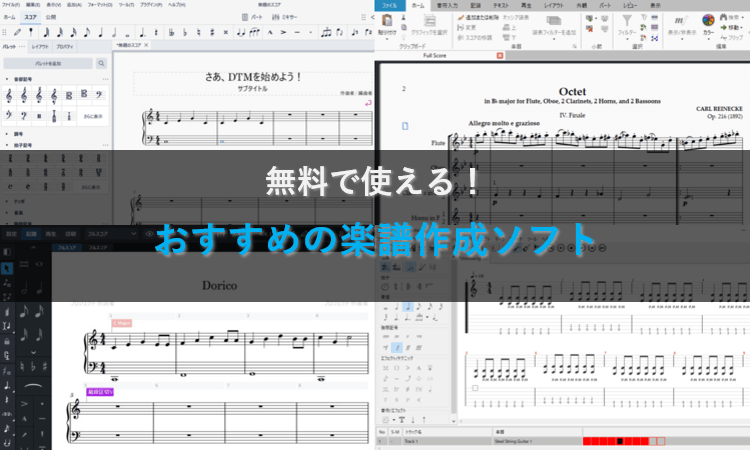Click the color wheel (カラー) icon
Image resolution: width=750 pixels, height=450 pixels.
pyautogui.click(x=709, y=21)
